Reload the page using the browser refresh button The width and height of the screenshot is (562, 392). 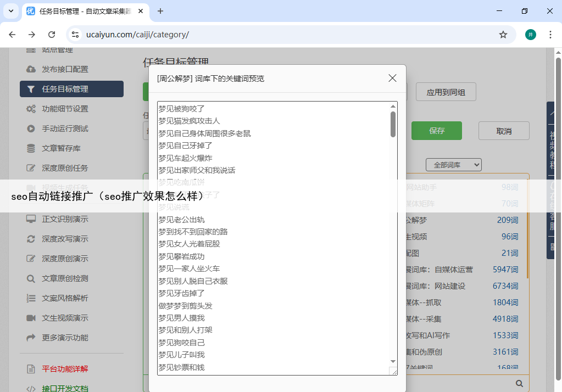click(x=52, y=35)
